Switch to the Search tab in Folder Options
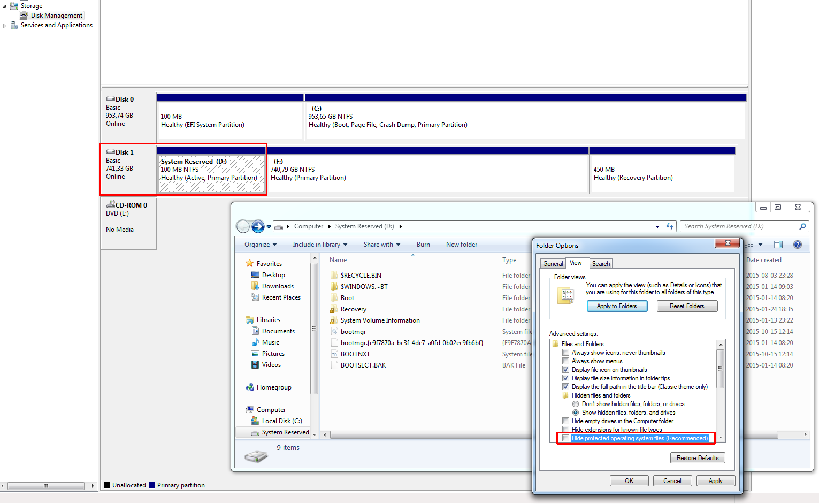The width and height of the screenshot is (819, 504). 601,264
